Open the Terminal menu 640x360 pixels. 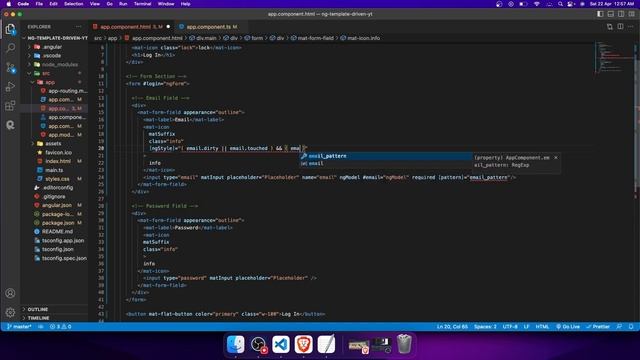pyautogui.click(x=142, y=4)
